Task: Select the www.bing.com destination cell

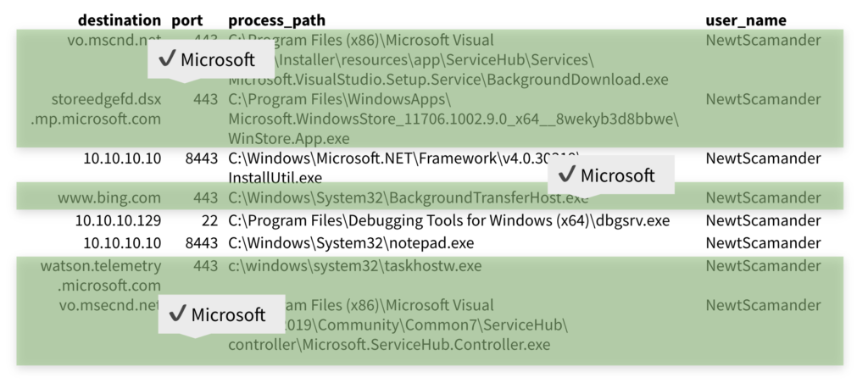Action: click(x=108, y=198)
